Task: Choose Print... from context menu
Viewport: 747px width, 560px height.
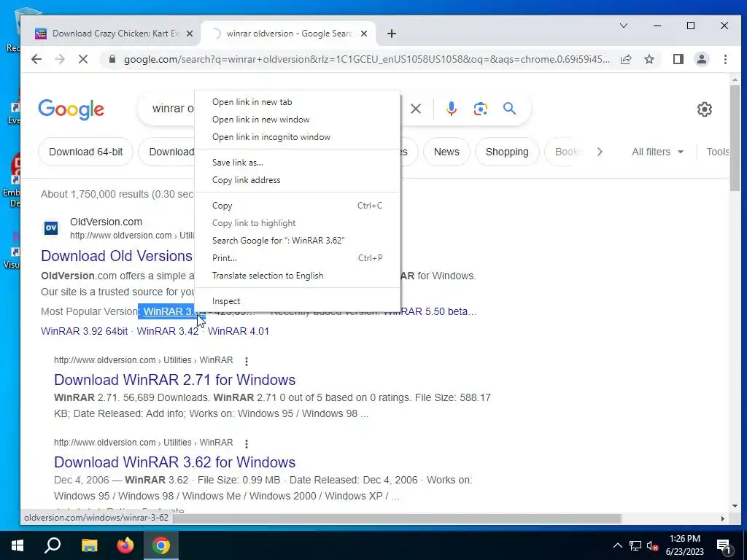Action: point(298,258)
